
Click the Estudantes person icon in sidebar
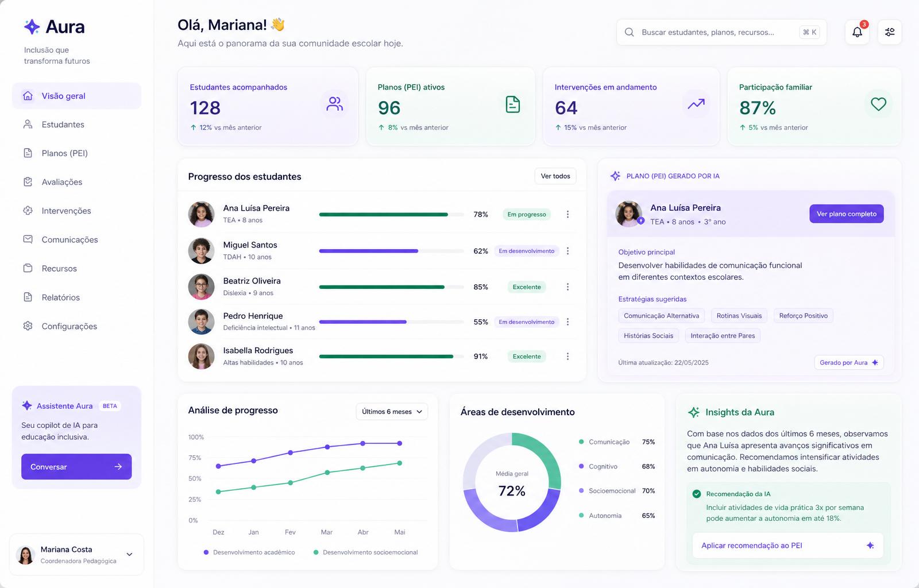pyautogui.click(x=28, y=124)
